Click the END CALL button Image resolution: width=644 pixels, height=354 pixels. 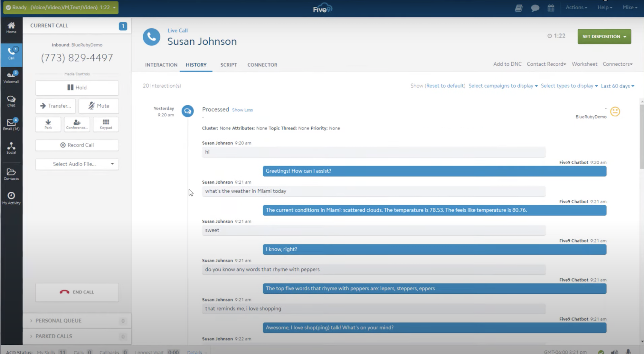click(x=77, y=292)
